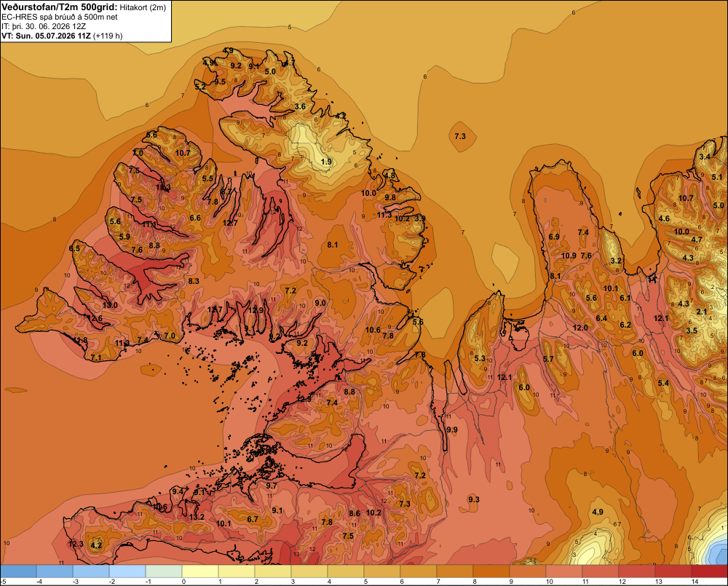Click the Veðurstofan/T2m 500grid title text
The width and height of the screenshot is (728, 586).
click(x=60, y=7)
